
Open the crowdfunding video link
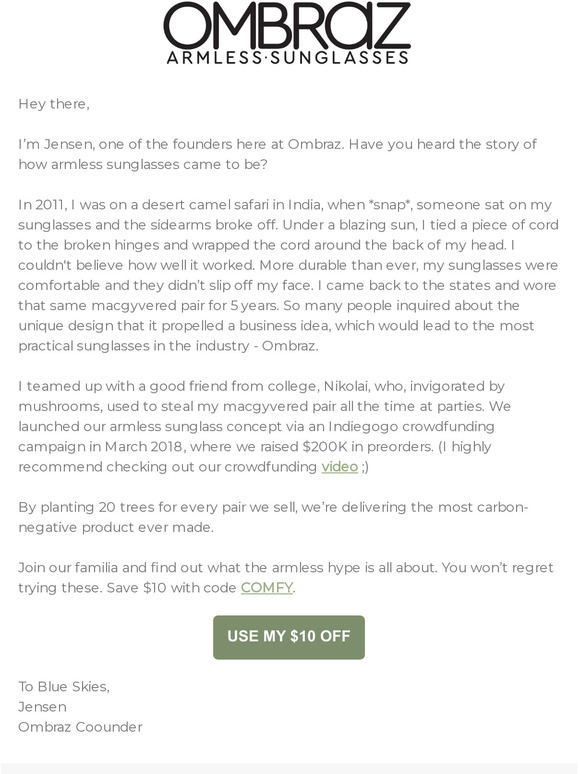[340, 466]
